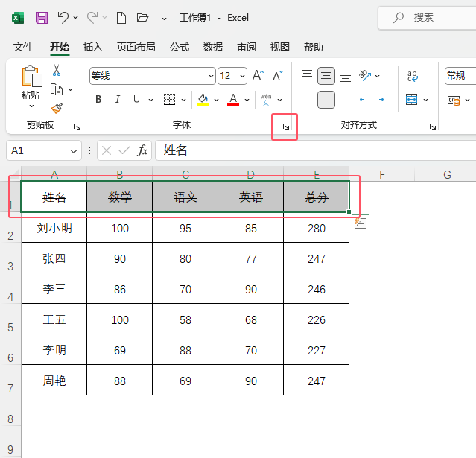Expand the font size 12 dropdown
The width and height of the screenshot is (476, 458).
242,76
